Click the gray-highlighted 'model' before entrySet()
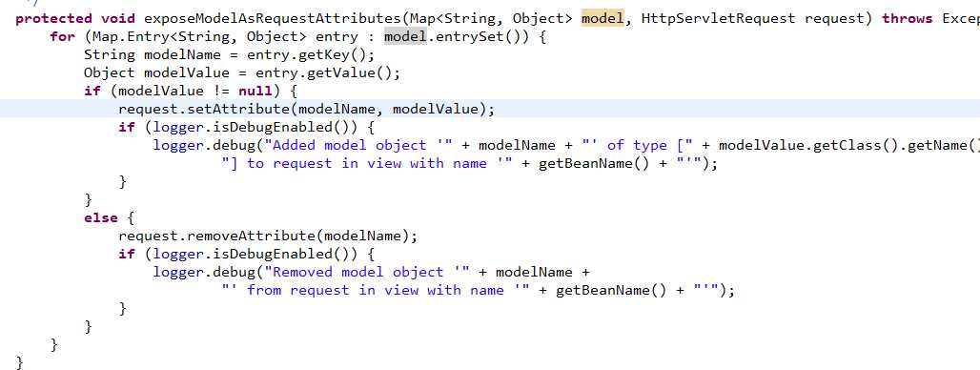This screenshot has height=370, width=980. click(x=405, y=37)
